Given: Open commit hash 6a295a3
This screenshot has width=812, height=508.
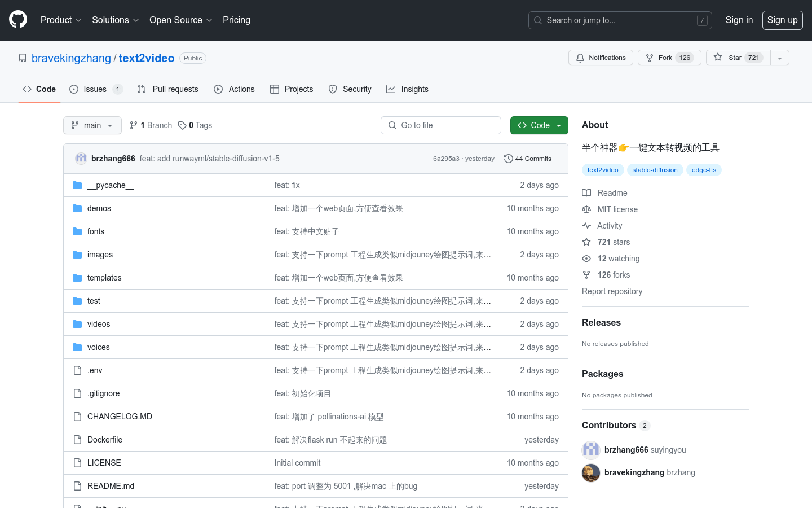Looking at the screenshot, I should coord(446,159).
